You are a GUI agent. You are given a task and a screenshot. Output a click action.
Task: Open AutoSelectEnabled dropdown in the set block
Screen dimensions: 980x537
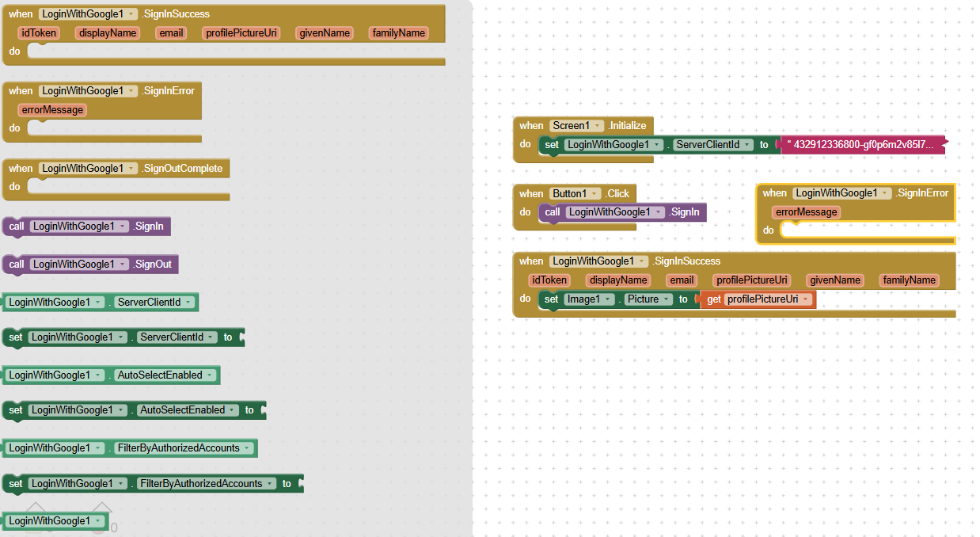pyautogui.click(x=232, y=410)
